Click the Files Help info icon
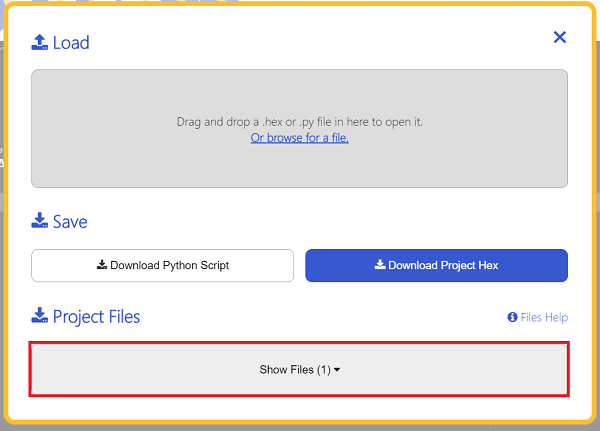This screenshot has height=431, width=600. coord(512,317)
